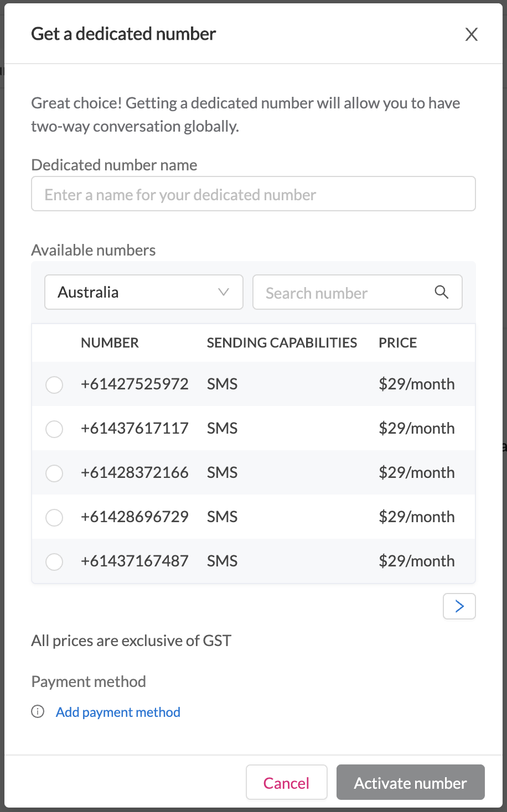Image resolution: width=507 pixels, height=812 pixels.
Task: Choose the number +61428372166
Action: tap(54, 473)
